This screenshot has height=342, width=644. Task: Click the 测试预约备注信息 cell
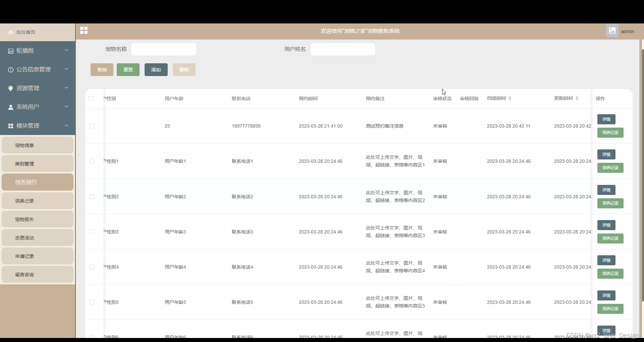click(x=385, y=126)
